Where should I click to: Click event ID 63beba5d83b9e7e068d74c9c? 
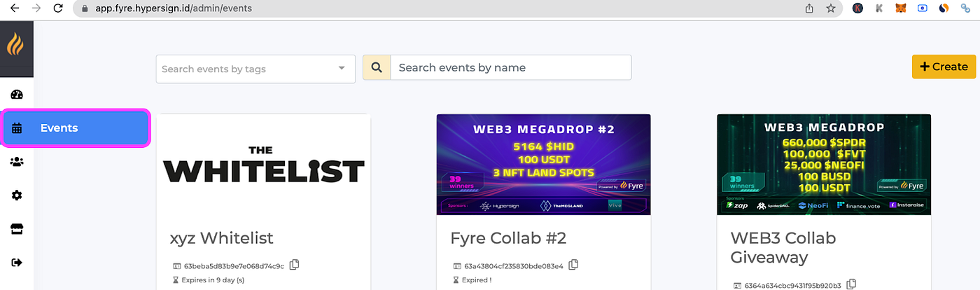(234, 266)
